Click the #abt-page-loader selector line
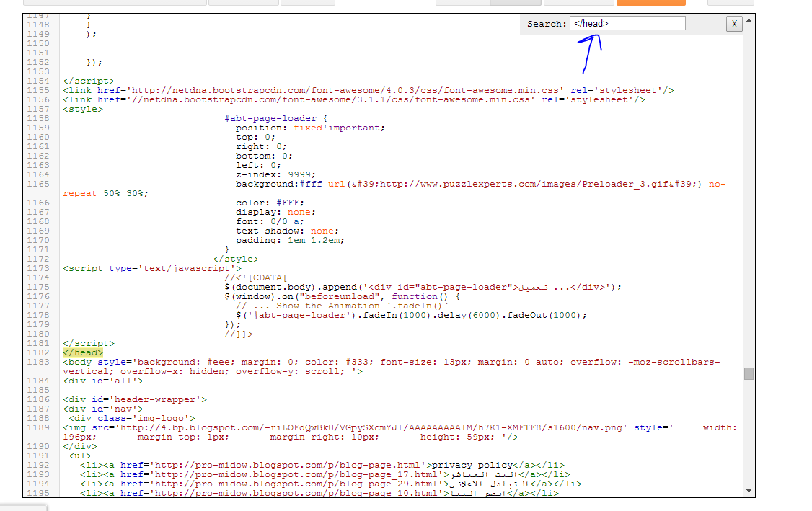812x511 pixels. pos(275,118)
